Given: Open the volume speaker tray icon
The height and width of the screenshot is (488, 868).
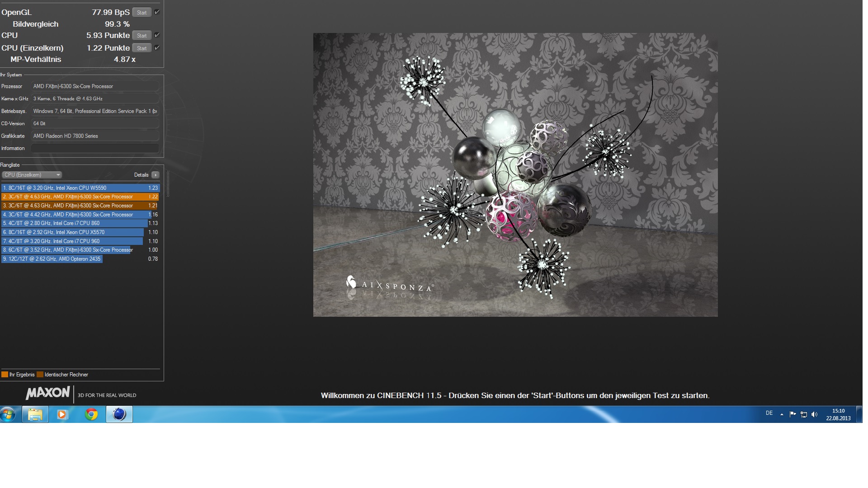Looking at the screenshot, I should 815,414.
